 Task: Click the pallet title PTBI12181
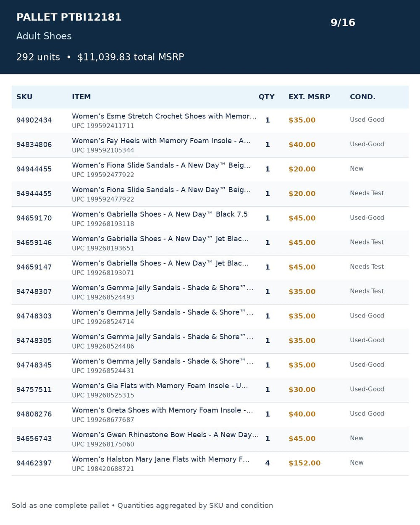tap(69, 17)
